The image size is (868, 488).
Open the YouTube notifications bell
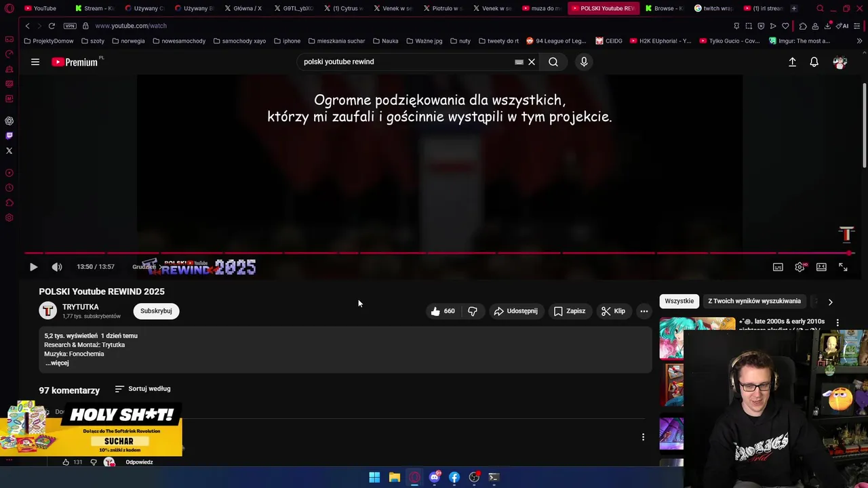(x=814, y=62)
